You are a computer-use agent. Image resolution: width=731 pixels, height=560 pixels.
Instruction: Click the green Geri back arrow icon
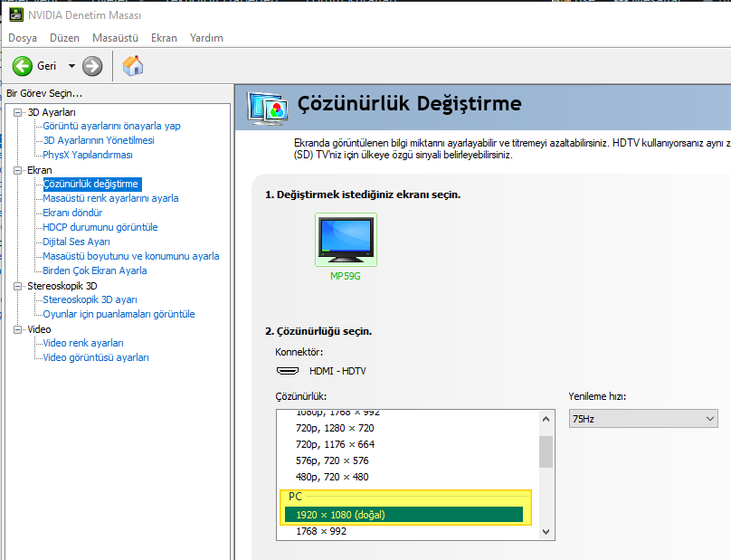(x=22, y=66)
